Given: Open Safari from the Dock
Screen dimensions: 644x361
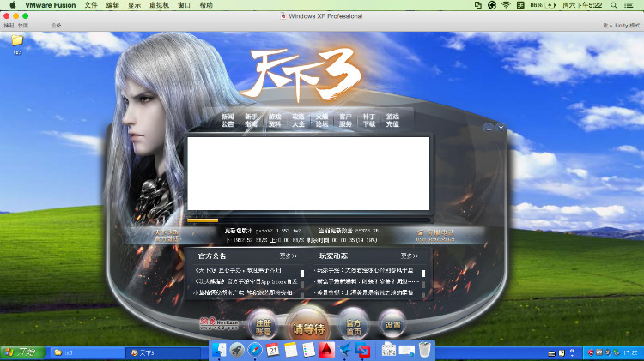Looking at the screenshot, I should click(x=255, y=350).
